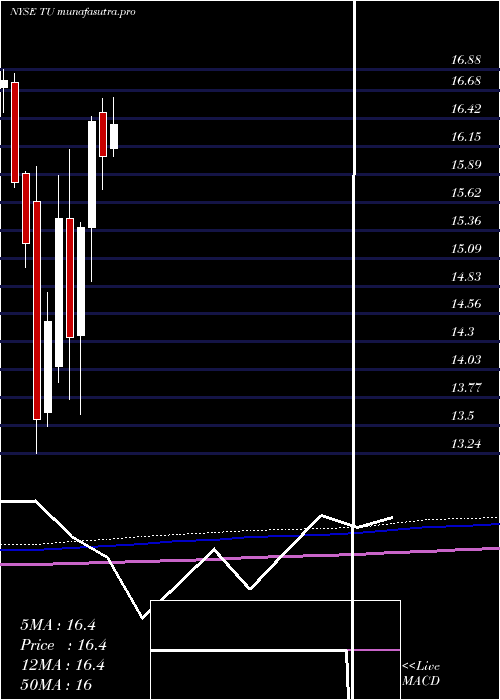Click the 12MA : 16.4 readout

click(x=62, y=665)
